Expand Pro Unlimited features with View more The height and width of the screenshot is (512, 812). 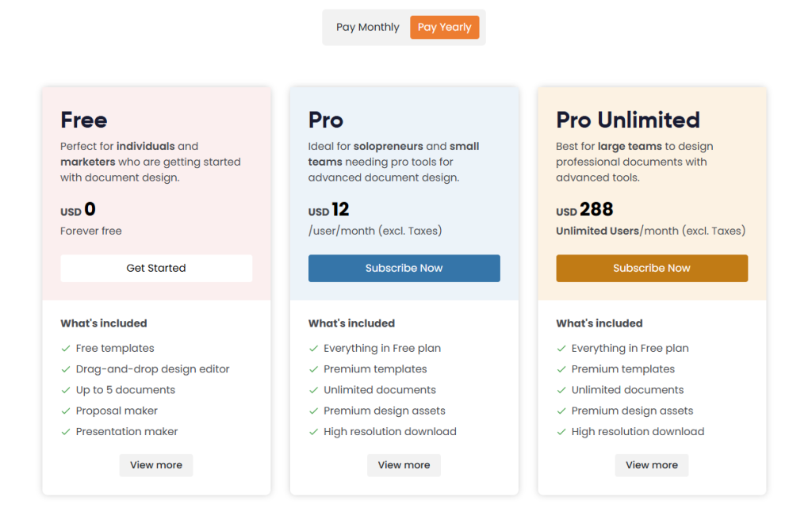(651, 465)
